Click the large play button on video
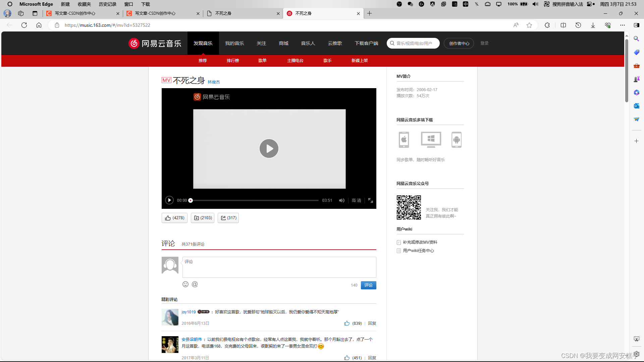Viewport: 644px width, 362px height. (269, 148)
